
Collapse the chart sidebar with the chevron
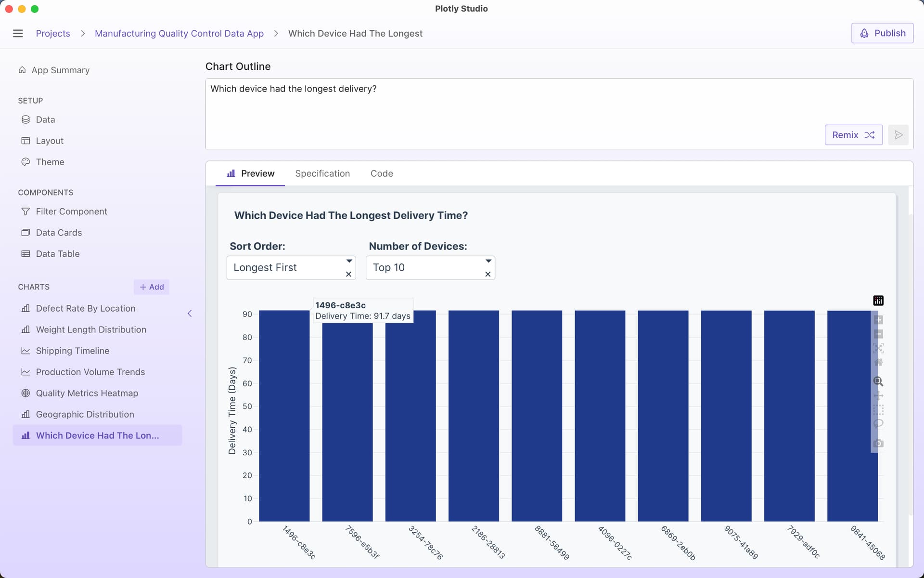tap(190, 313)
